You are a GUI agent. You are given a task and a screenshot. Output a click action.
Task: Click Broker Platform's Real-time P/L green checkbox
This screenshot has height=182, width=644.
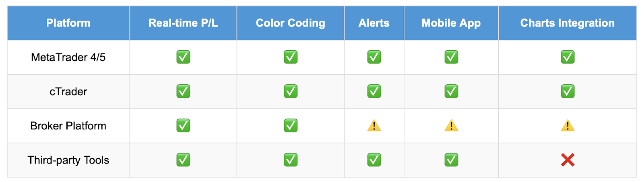tap(183, 126)
